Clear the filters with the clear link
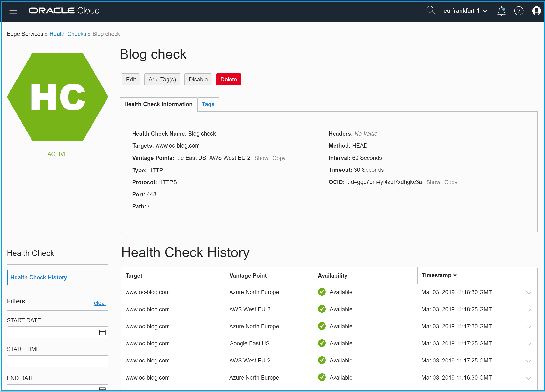The width and height of the screenshot is (545, 392). coord(100,303)
